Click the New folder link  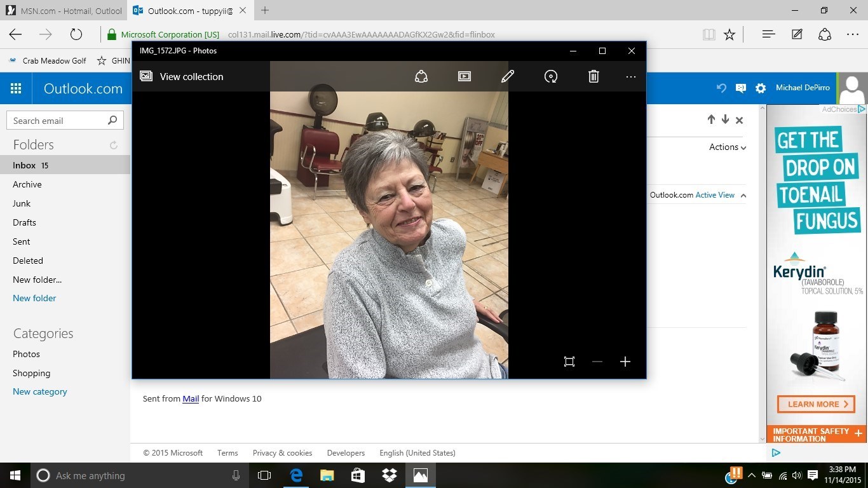pos(34,298)
